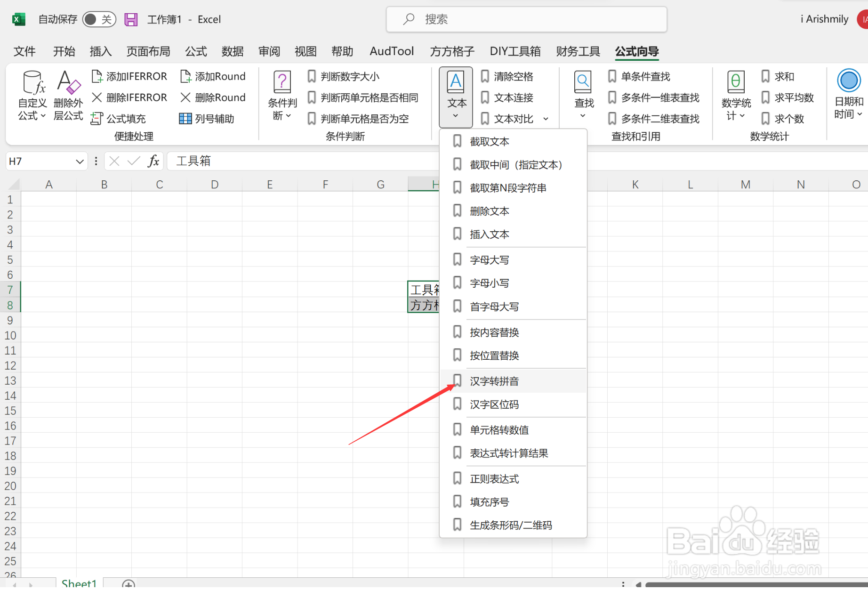Screen dimensions: 868x598
Task: Open the 文件 tab
Action: pyautogui.click(x=24, y=51)
